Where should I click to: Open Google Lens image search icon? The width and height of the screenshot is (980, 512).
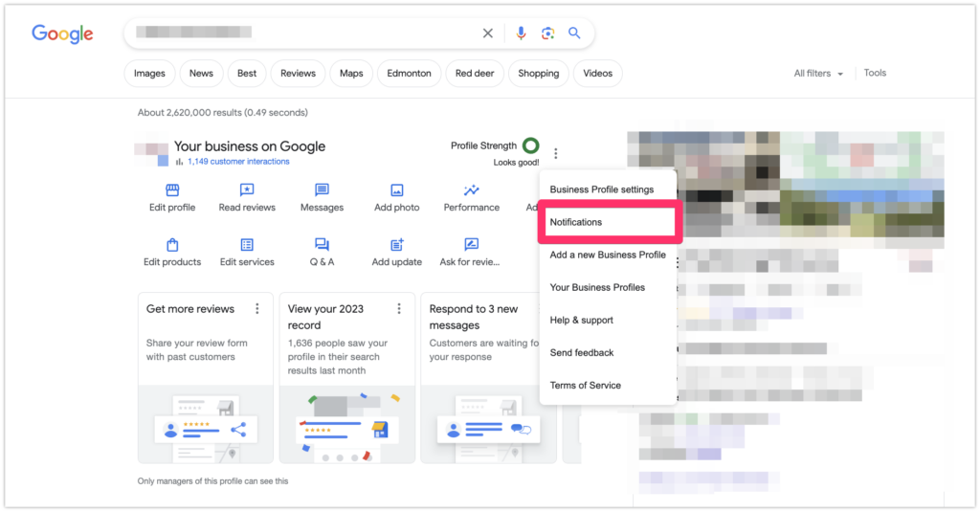tap(547, 33)
